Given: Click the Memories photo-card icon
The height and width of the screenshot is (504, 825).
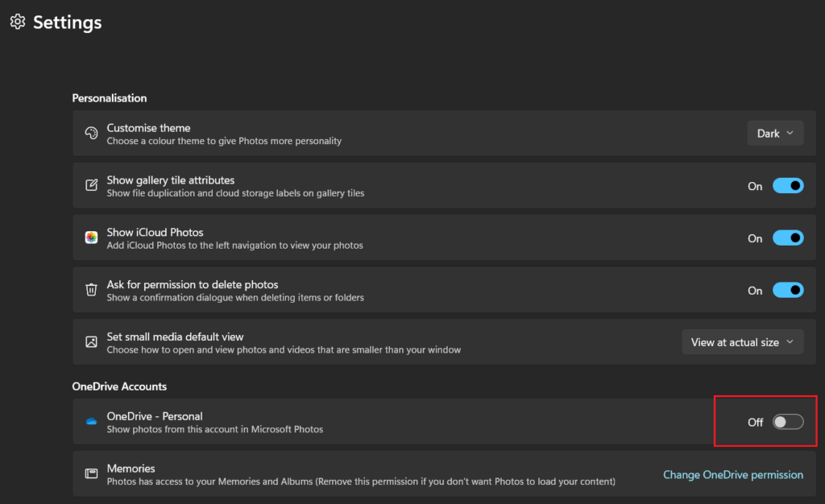Looking at the screenshot, I should tap(91, 473).
